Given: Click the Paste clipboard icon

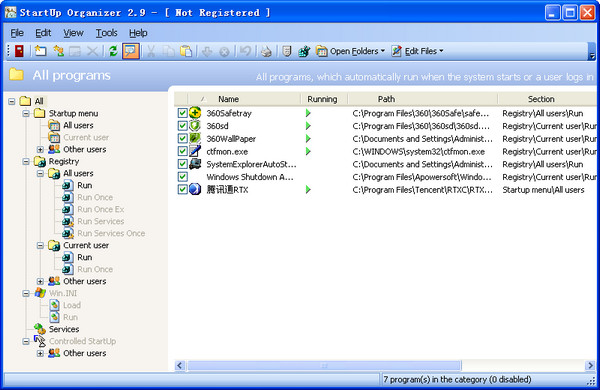Looking at the screenshot, I should coord(186,51).
